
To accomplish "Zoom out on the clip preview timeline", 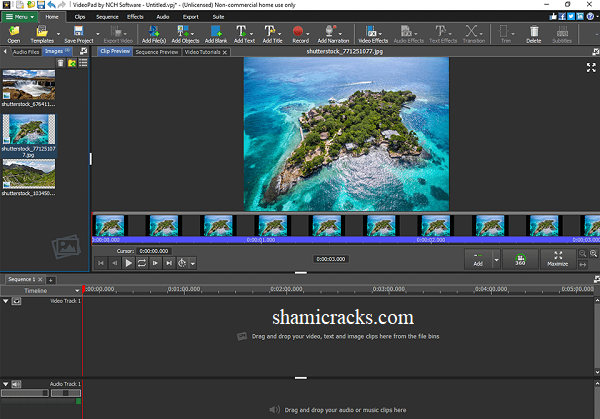I will tap(582, 253).
